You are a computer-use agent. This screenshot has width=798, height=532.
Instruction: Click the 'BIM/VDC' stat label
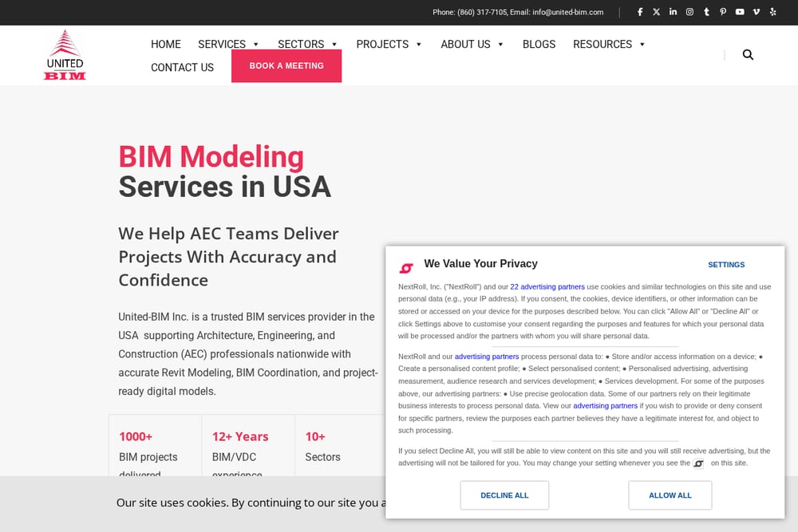point(234,457)
